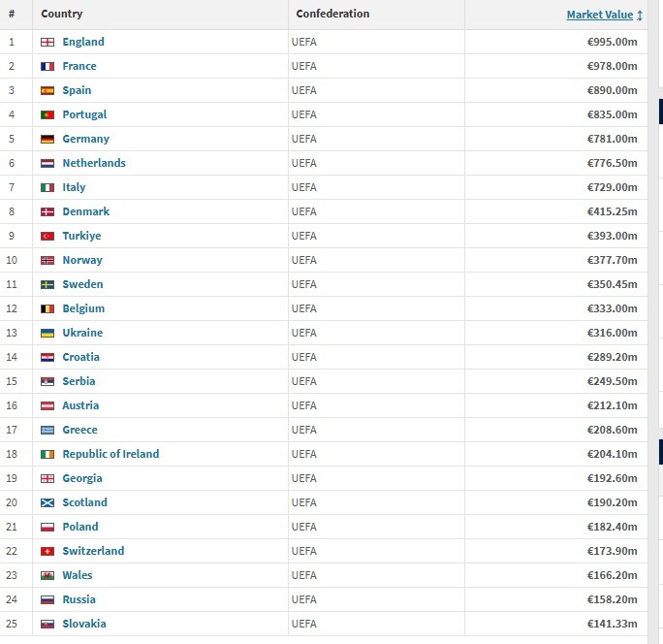663x644 pixels.
Task: Click the Türkiye flag icon
Action: pyautogui.click(x=47, y=236)
